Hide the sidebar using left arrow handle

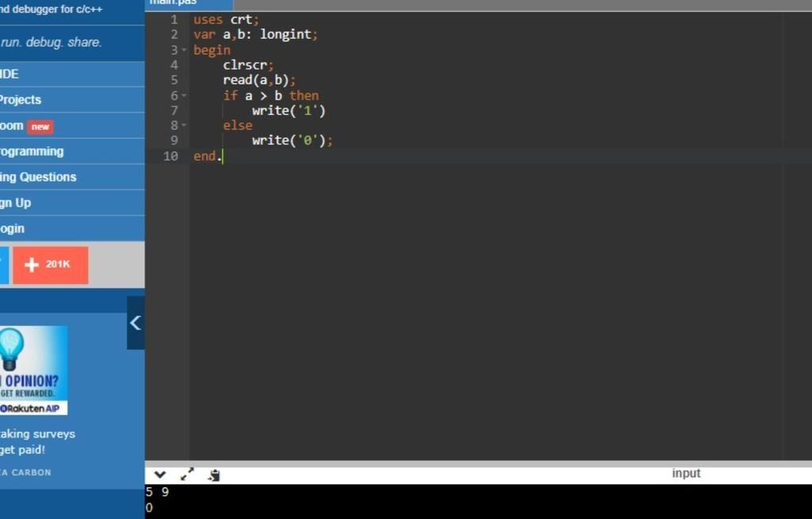tap(136, 322)
